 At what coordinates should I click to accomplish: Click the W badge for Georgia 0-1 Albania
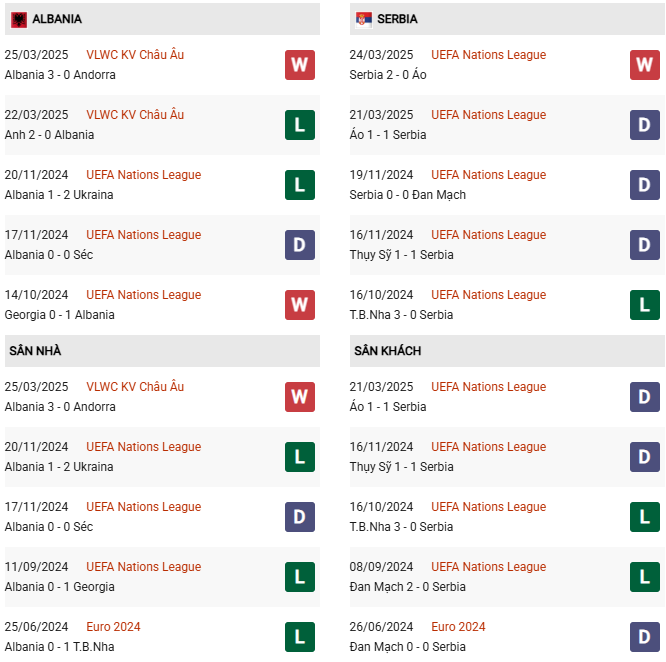(299, 305)
